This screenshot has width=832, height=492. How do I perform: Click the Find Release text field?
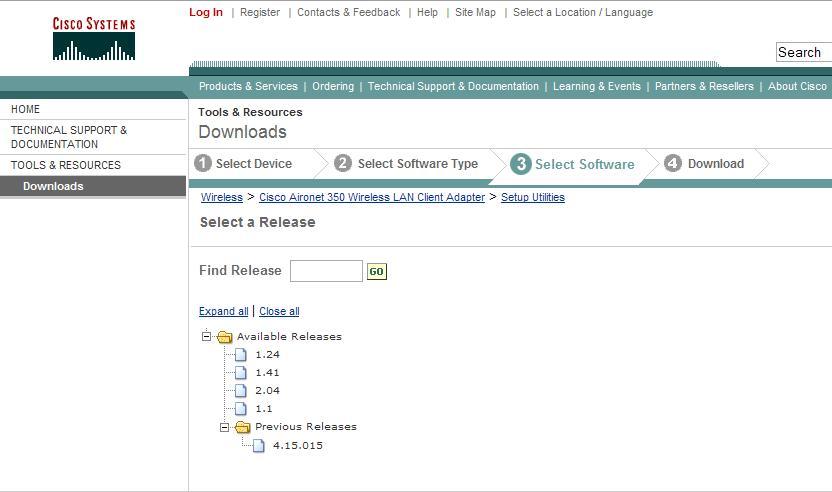[326, 271]
